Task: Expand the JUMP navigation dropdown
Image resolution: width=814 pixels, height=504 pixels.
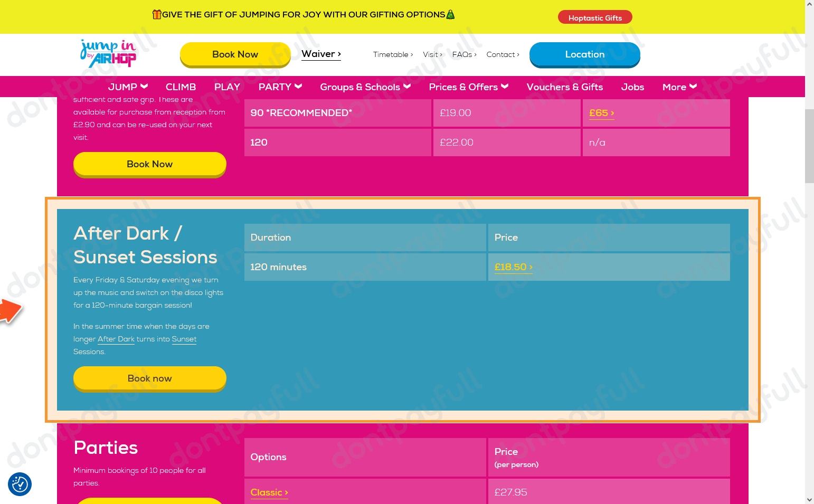Action: coord(127,87)
